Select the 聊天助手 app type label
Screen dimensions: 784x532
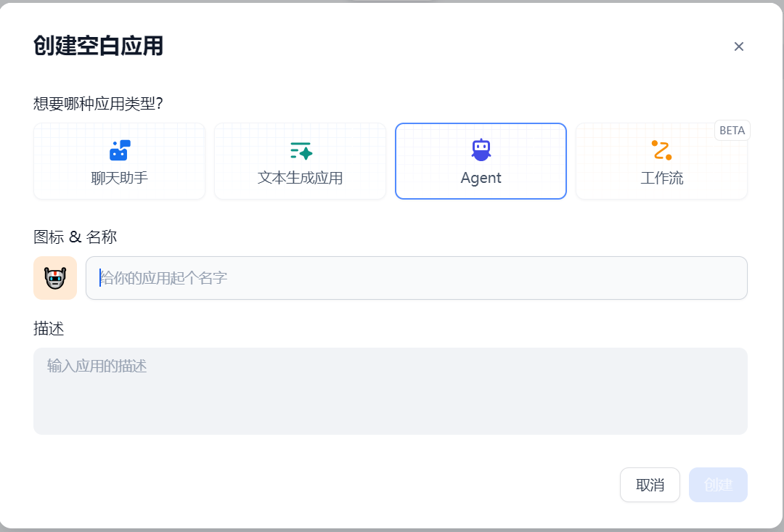120,179
